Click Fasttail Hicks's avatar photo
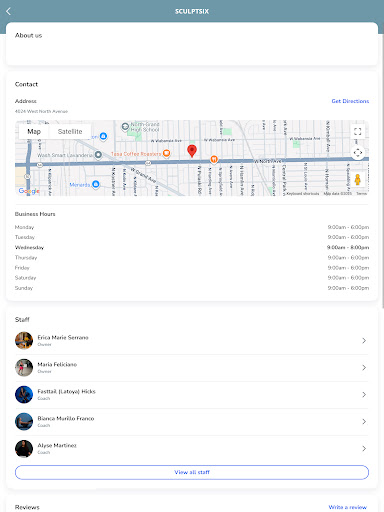The height and width of the screenshot is (512, 384). pos(24,394)
